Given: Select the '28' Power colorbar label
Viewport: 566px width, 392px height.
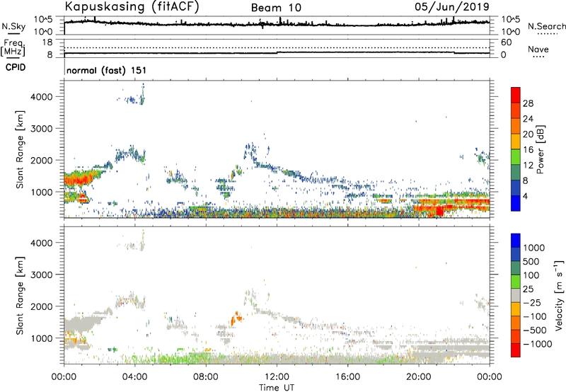Looking at the screenshot, I should coord(528,103).
